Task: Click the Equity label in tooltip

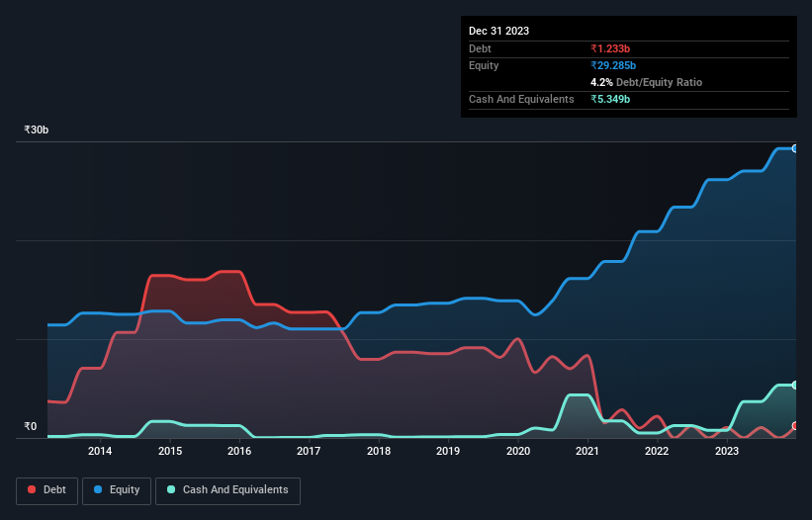Action: 484,65
